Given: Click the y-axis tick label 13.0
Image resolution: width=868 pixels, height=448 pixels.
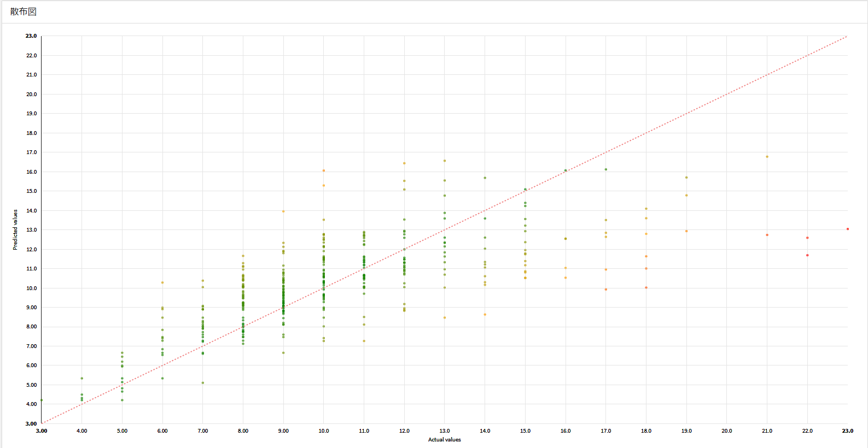Looking at the screenshot, I should [31, 230].
